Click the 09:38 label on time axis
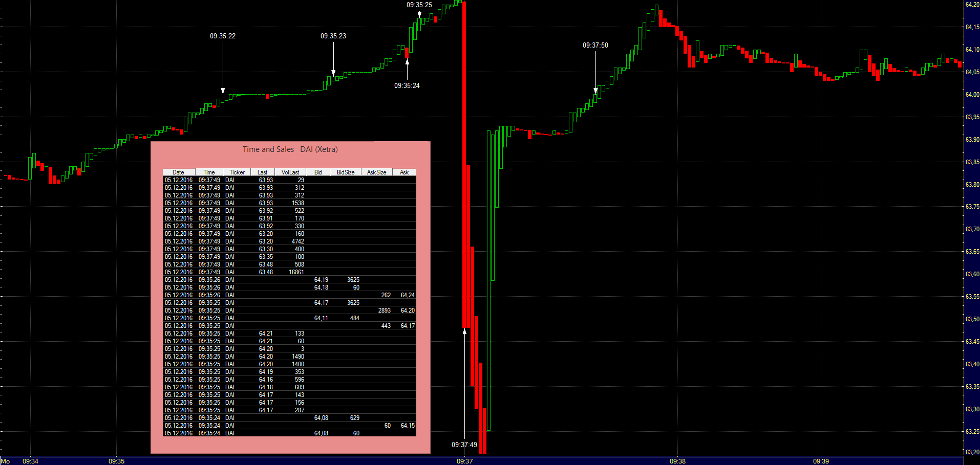 [x=677, y=461]
